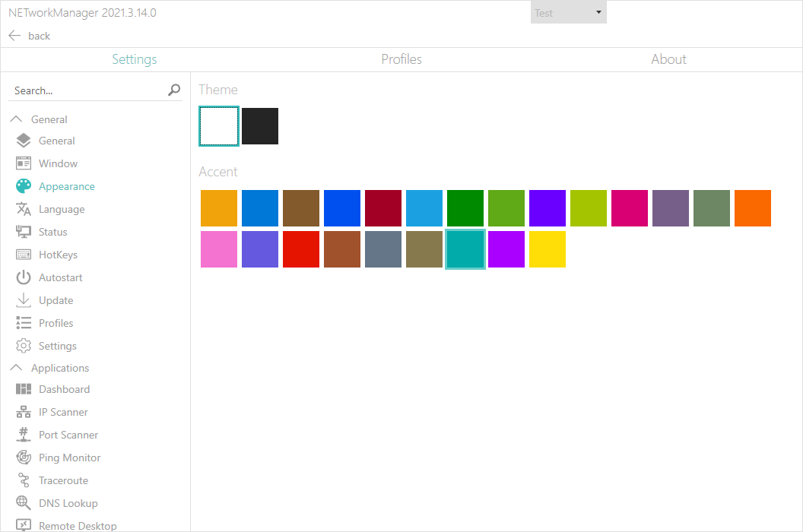
Task: Select the white theme
Action: pyautogui.click(x=218, y=125)
